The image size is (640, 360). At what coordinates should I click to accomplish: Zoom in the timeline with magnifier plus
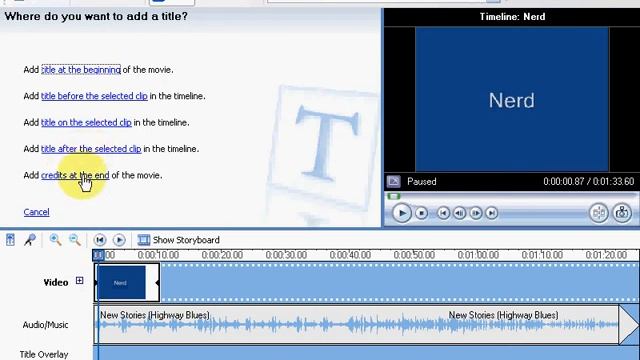click(x=55, y=240)
